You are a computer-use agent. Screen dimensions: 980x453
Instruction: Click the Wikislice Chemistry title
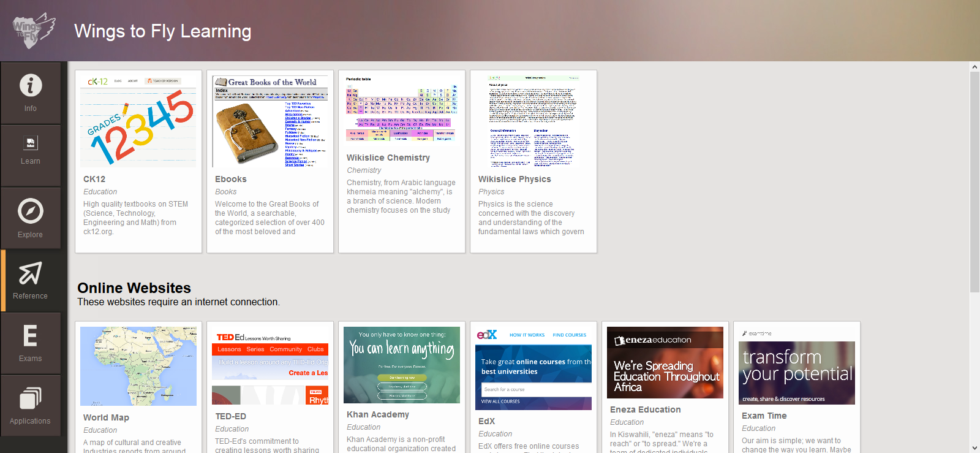click(x=388, y=158)
